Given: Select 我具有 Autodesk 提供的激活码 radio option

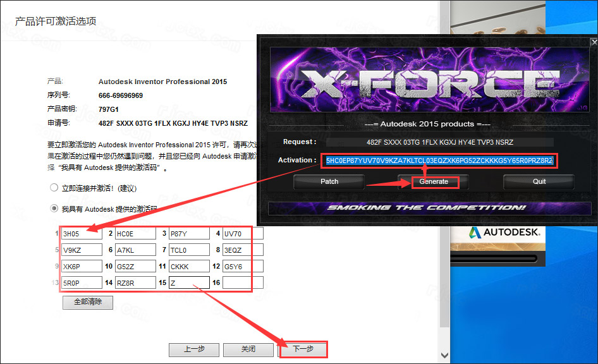Looking at the screenshot, I should (x=54, y=209).
